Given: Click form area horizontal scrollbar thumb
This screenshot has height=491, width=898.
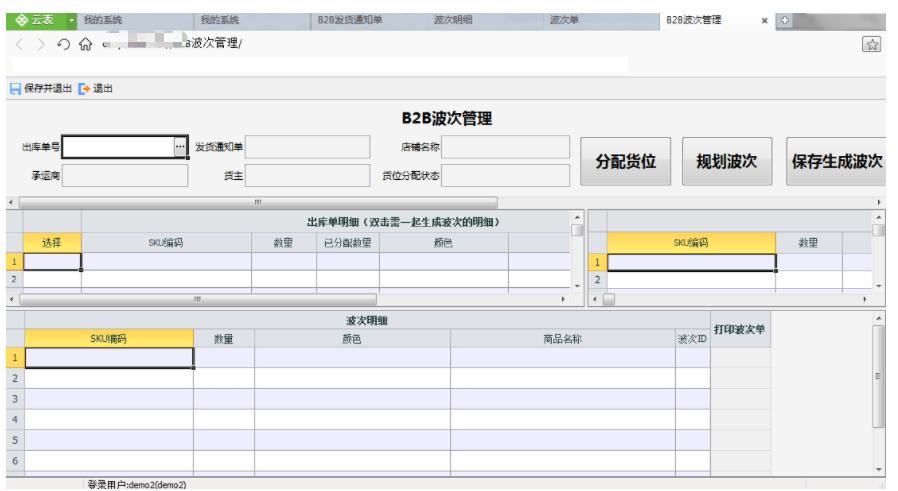Looking at the screenshot, I should click(x=258, y=202).
